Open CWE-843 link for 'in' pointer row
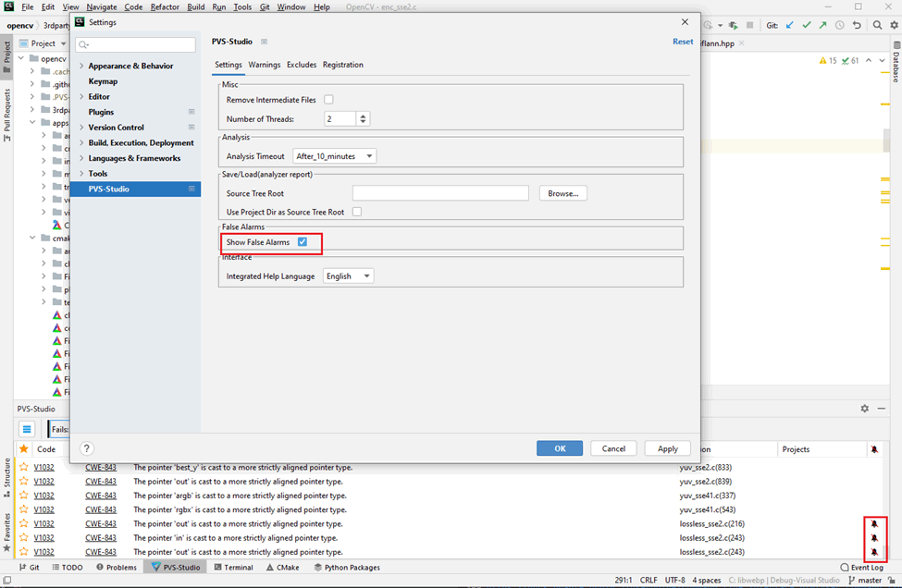902x588 pixels. 101,537
